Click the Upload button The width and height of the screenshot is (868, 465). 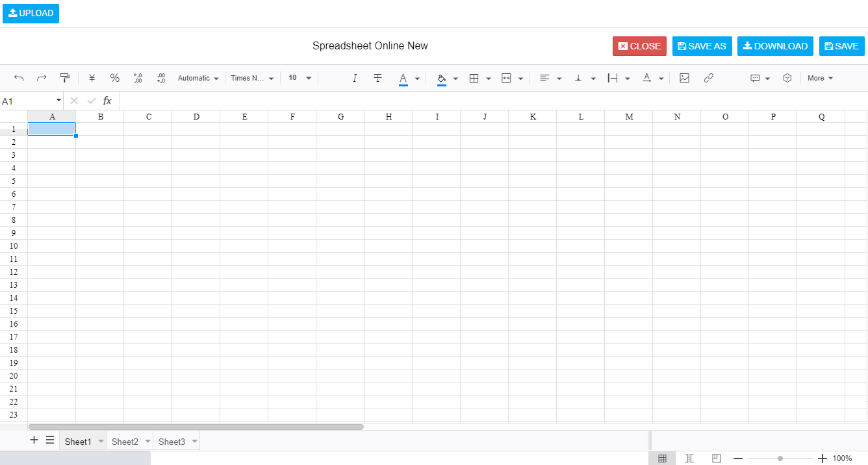31,14
